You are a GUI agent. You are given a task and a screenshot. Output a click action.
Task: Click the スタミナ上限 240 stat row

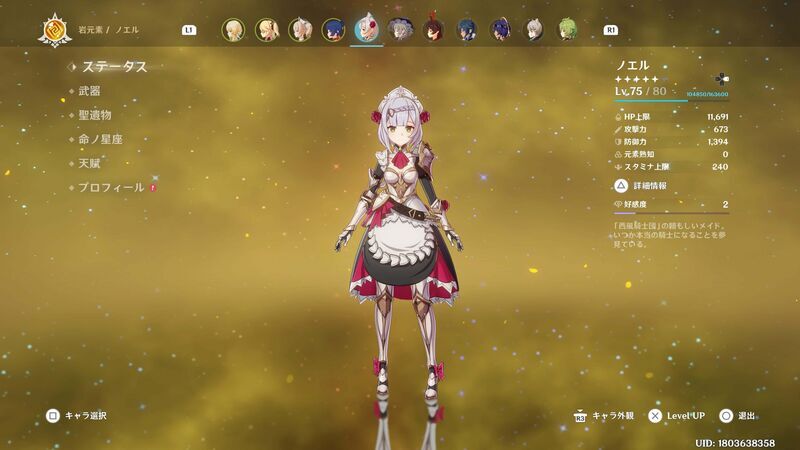pyautogui.click(x=671, y=167)
